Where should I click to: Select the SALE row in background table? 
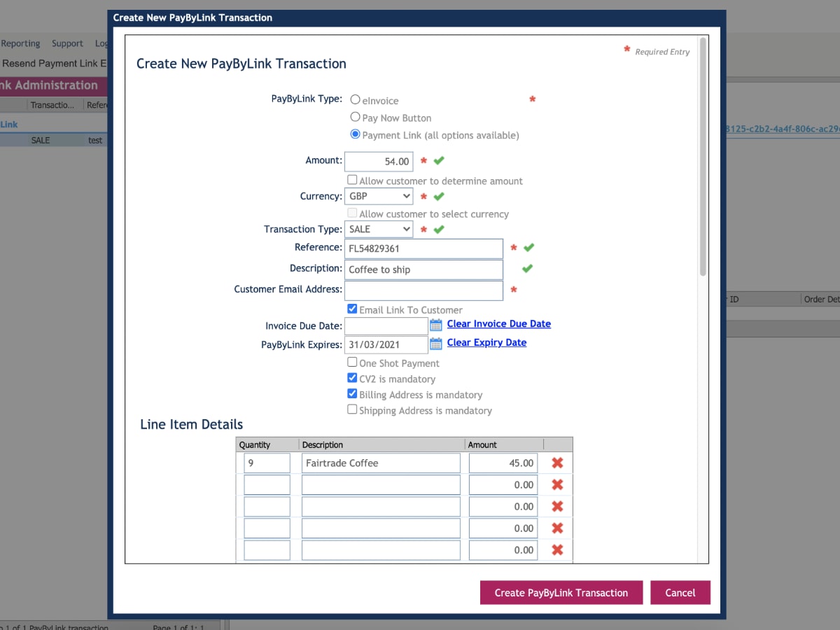tap(54, 140)
